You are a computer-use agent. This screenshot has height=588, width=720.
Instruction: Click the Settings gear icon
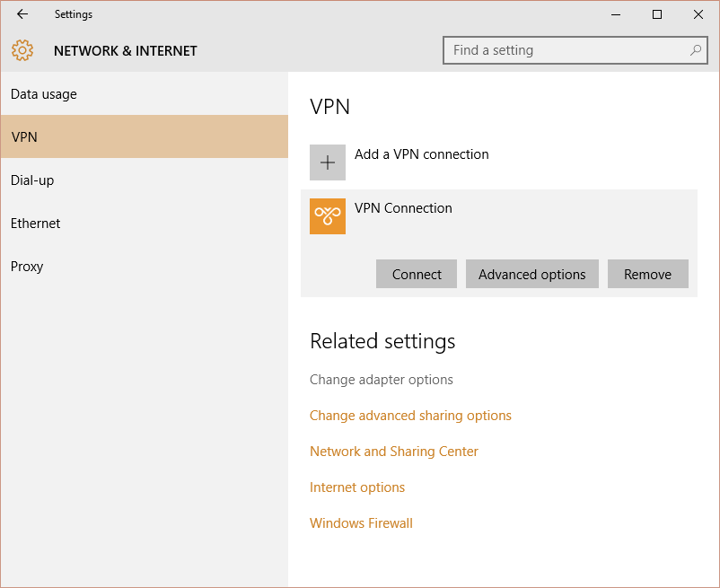[22, 50]
